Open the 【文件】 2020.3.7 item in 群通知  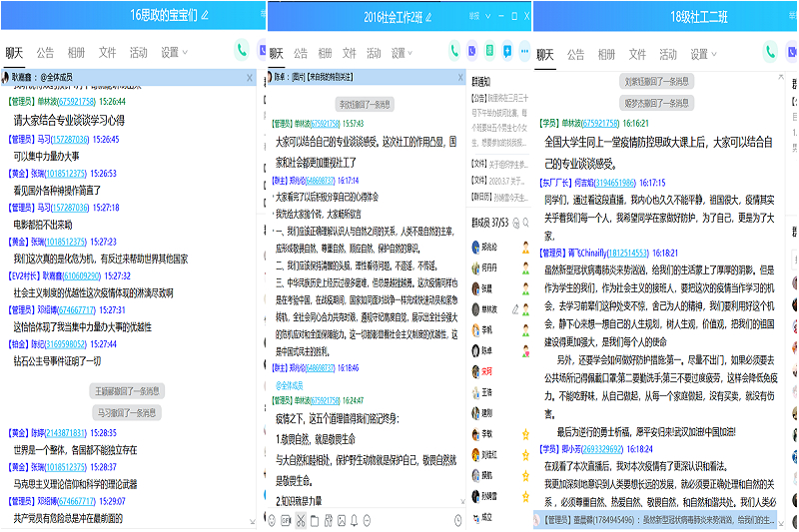tap(500, 181)
